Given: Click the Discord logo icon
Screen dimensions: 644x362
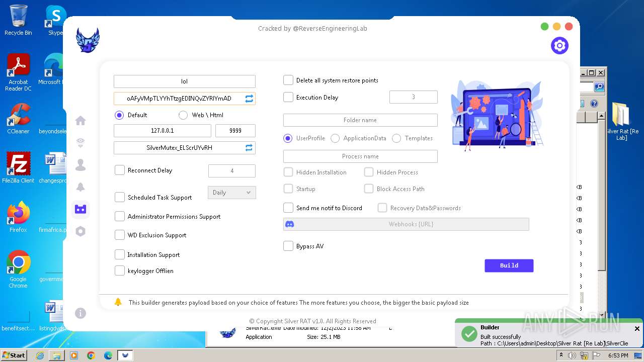Looking at the screenshot, I should [x=290, y=224].
